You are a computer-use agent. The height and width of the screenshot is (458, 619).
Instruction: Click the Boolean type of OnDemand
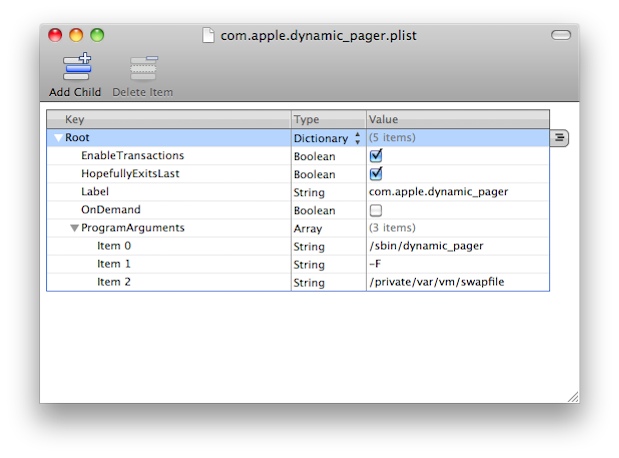coord(315,210)
